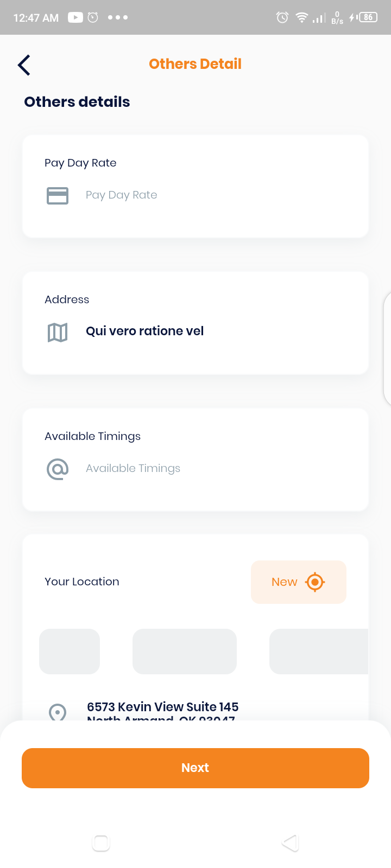
Task: Select the first gray location placeholder chip
Action: click(x=70, y=652)
